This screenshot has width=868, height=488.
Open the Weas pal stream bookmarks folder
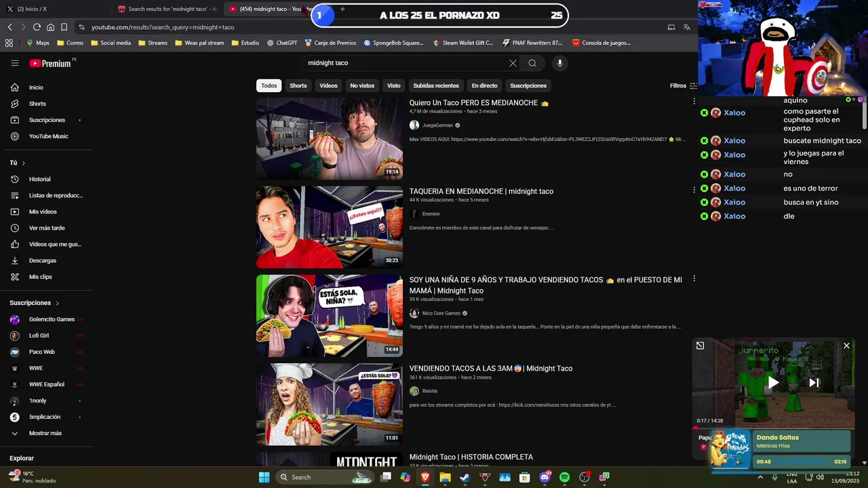(x=199, y=43)
